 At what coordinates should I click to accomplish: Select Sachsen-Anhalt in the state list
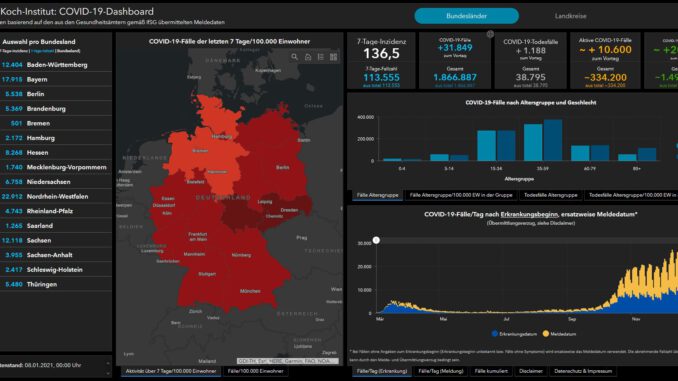coord(56,255)
